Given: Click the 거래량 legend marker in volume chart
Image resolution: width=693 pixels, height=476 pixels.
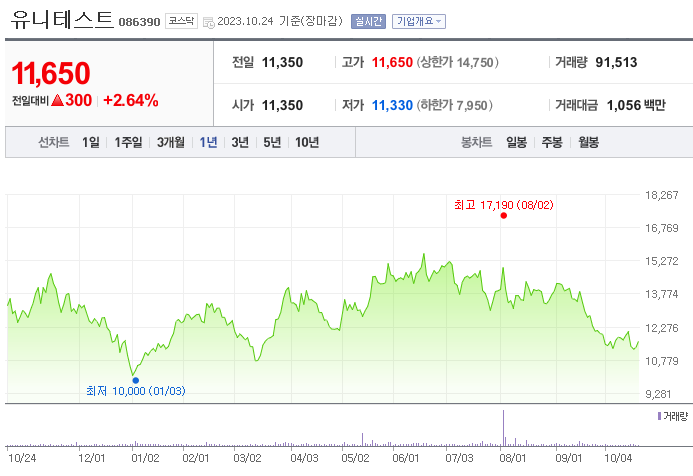Looking at the screenshot, I should coord(659,416).
